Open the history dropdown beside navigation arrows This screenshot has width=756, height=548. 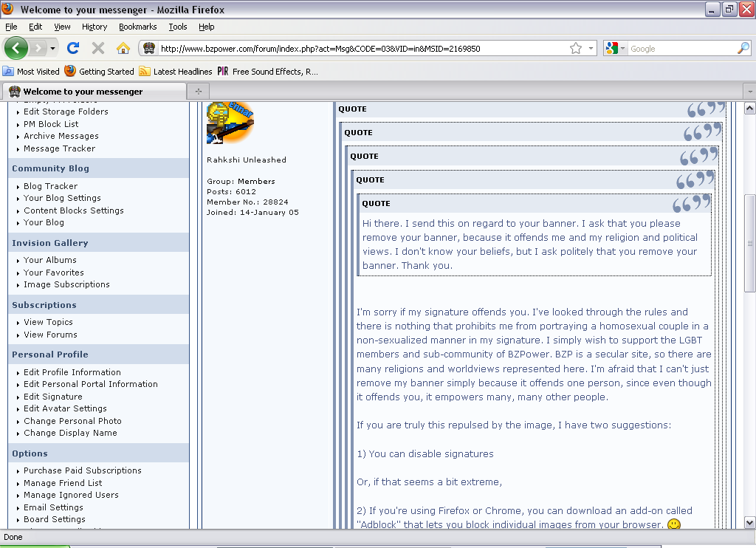(52, 48)
